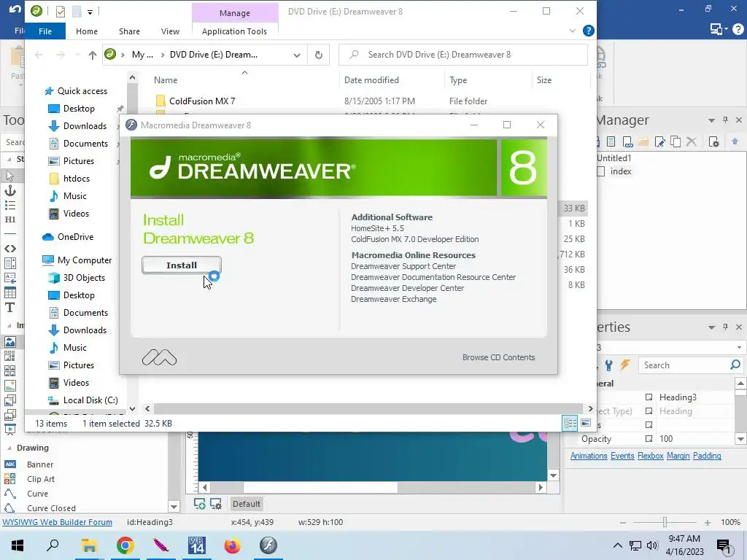747x560 pixels.
Task: Open the Animations link
Action: tap(589, 456)
